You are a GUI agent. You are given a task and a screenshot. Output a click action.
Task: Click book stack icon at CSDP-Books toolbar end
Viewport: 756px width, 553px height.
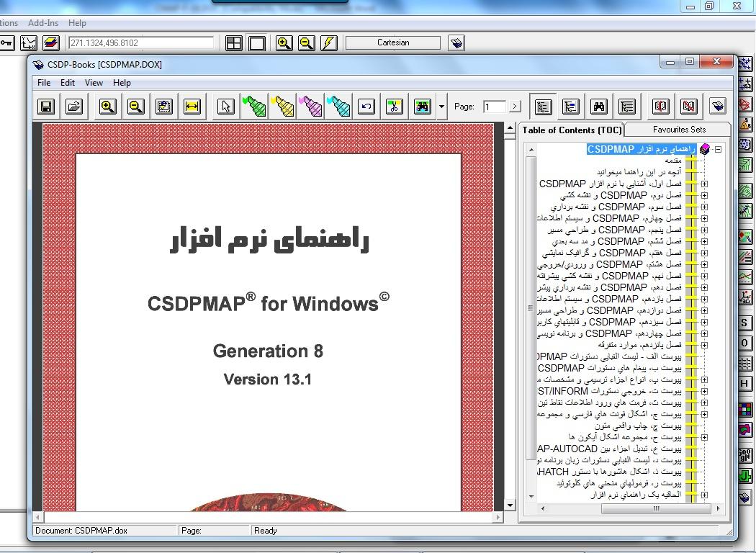717,107
